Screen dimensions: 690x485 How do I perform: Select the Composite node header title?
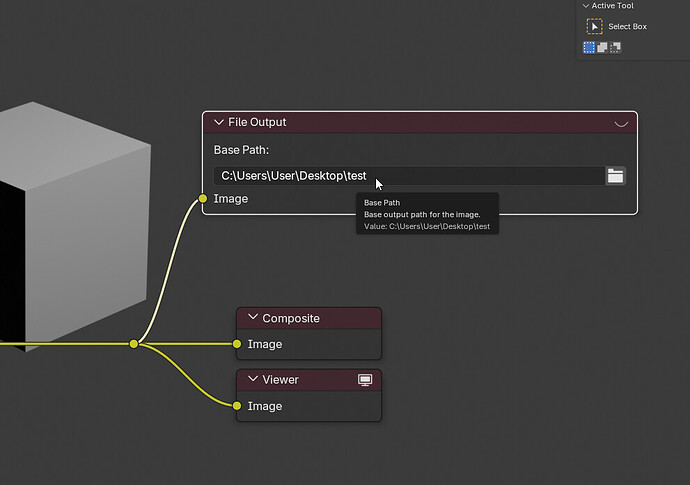(291, 318)
